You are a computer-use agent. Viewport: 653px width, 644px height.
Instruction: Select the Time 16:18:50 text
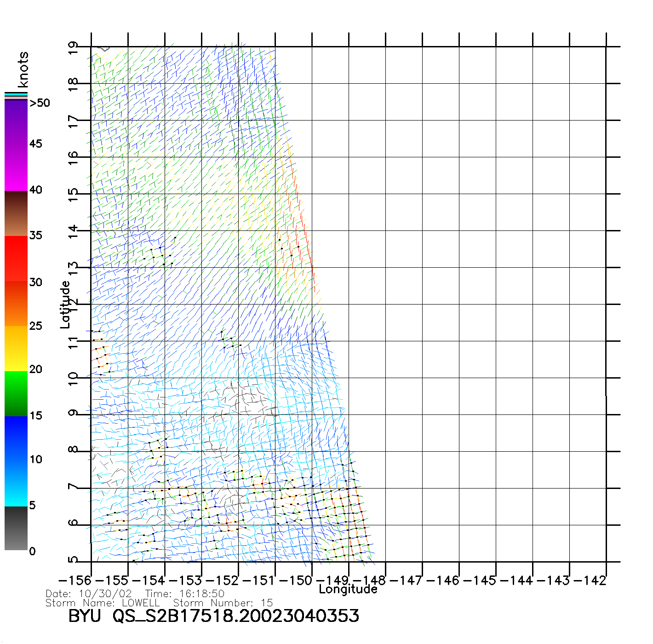(x=185, y=594)
